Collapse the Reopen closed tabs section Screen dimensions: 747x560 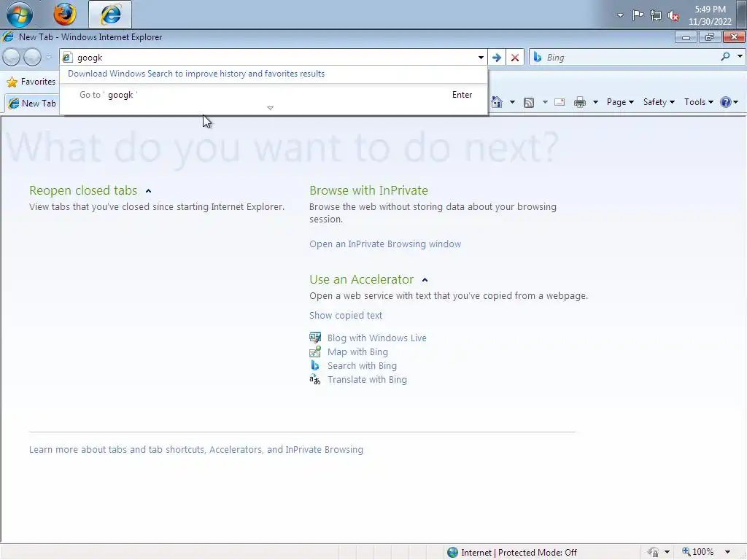point(148,191)
